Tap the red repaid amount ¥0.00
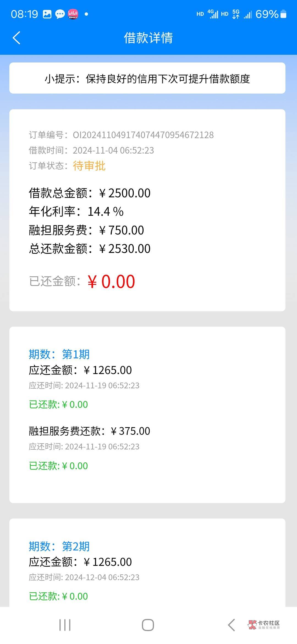The height and width of the screenshot is (644, 297). point(111,282)
